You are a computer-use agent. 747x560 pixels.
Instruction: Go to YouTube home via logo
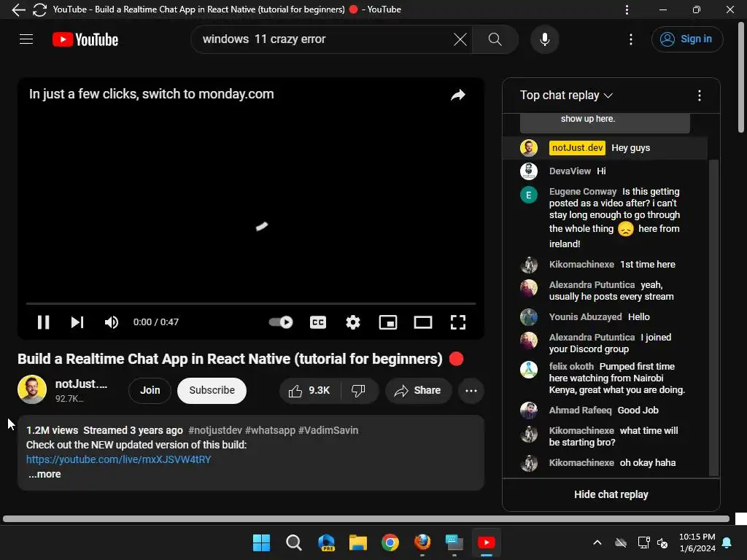[x=85, y=39]
